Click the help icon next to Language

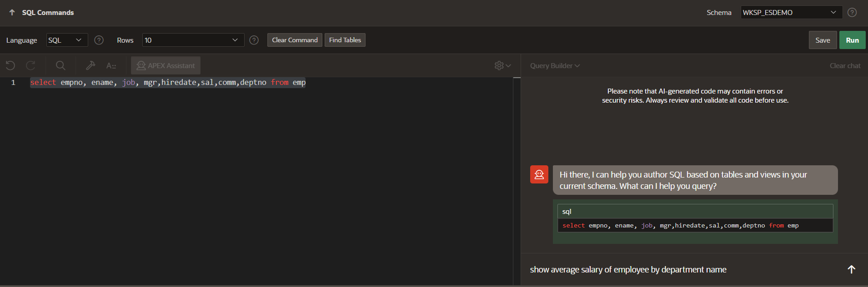[99, 40]
